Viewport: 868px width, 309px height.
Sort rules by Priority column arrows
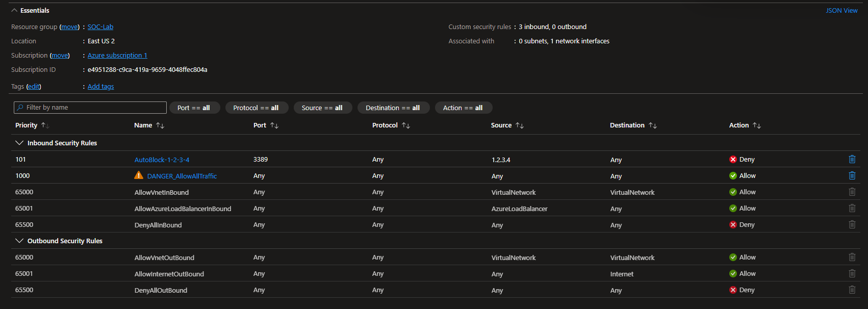click(x=45, y=125)
